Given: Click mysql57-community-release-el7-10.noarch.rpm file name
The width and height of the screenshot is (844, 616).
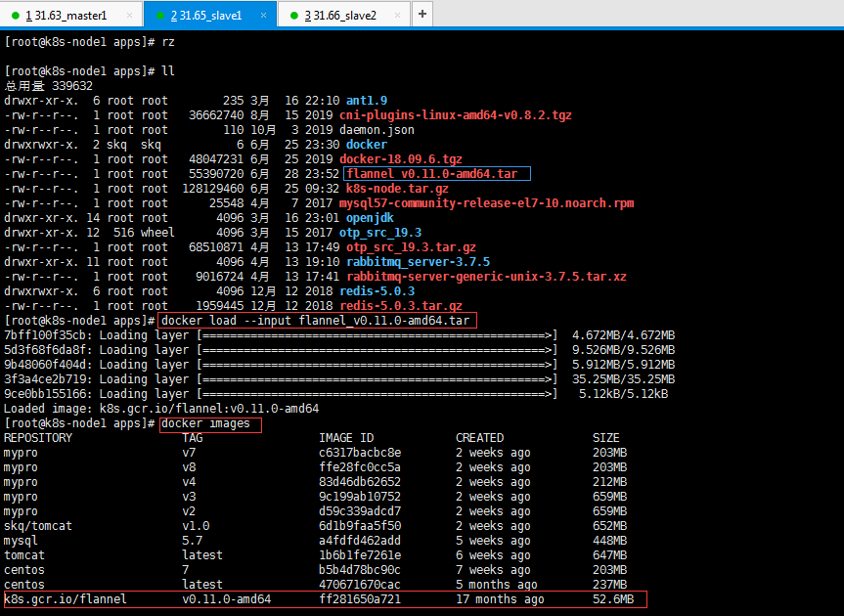Looking at the screenshot, I should (x=487, y=203).
